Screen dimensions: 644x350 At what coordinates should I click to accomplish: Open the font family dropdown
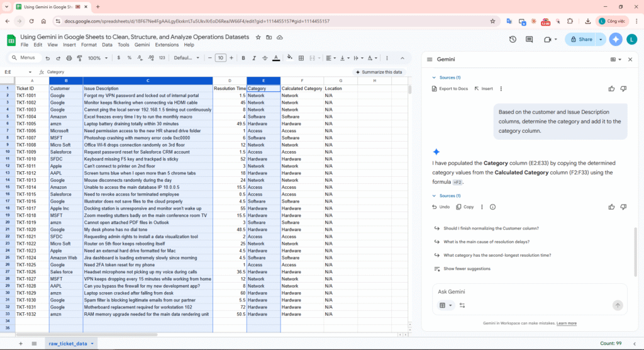click(185, 58)
